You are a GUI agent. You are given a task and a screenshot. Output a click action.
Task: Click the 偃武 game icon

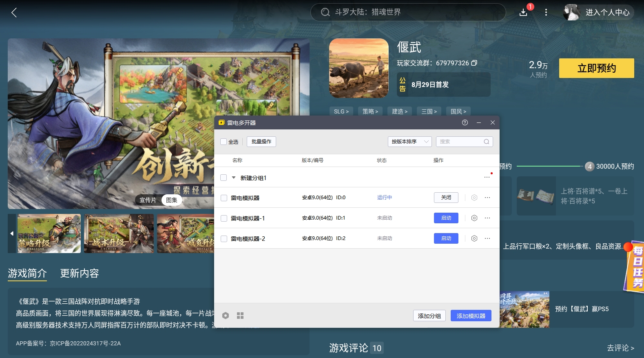(x=359, y=68)
